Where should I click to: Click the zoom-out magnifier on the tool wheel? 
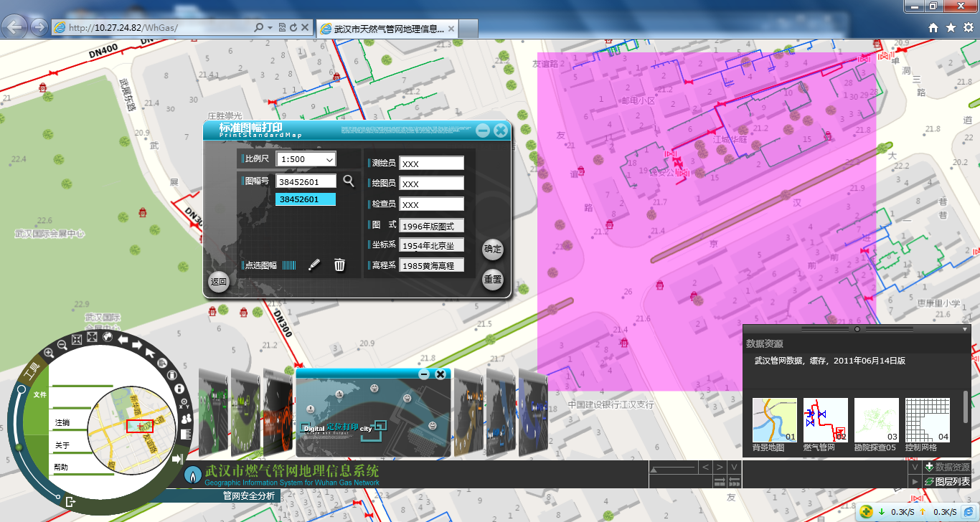point(62,345)
